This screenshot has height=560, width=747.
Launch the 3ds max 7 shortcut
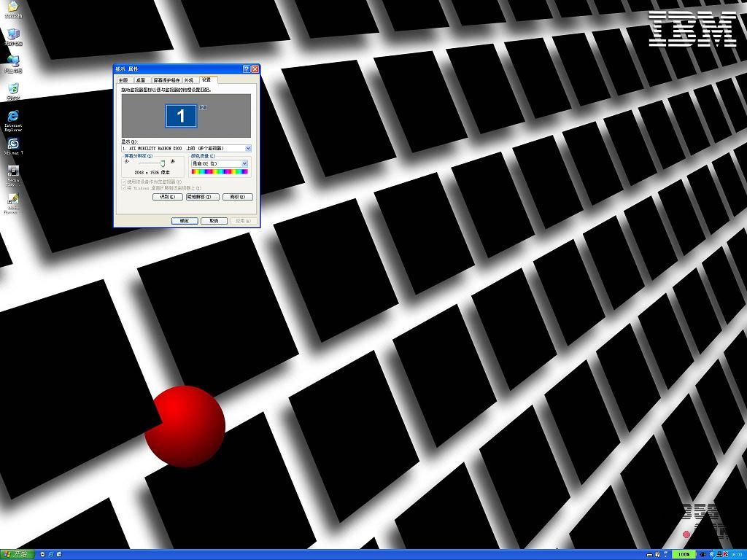click(13, 146)
